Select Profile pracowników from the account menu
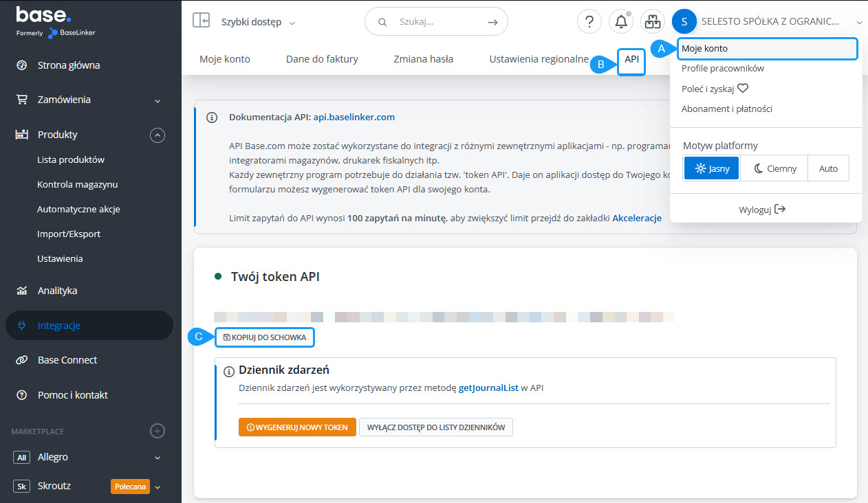The image size is (868, 503). coord(723,68)
